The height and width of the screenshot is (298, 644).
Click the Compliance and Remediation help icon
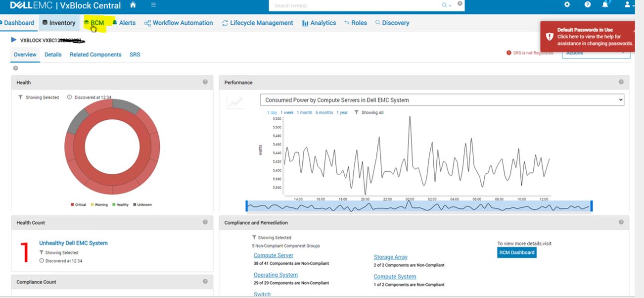click(x=621, y=222)
